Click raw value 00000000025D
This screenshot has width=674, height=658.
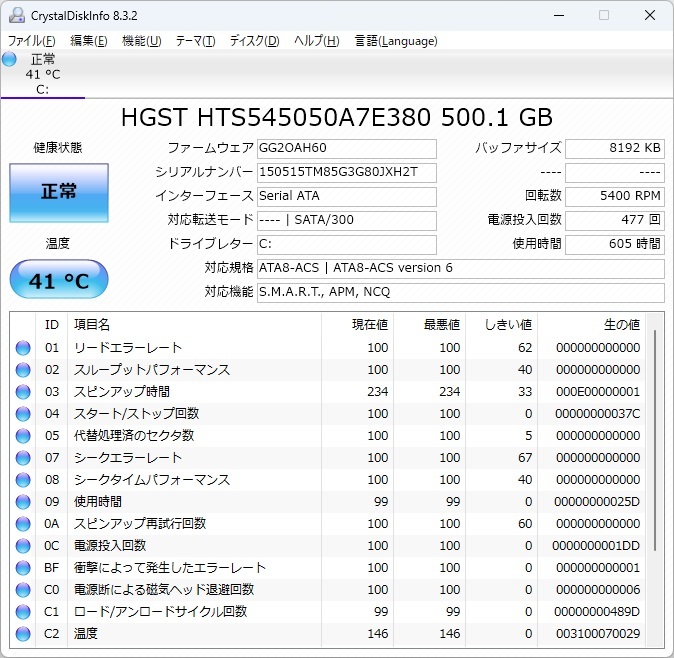[597, 502]
